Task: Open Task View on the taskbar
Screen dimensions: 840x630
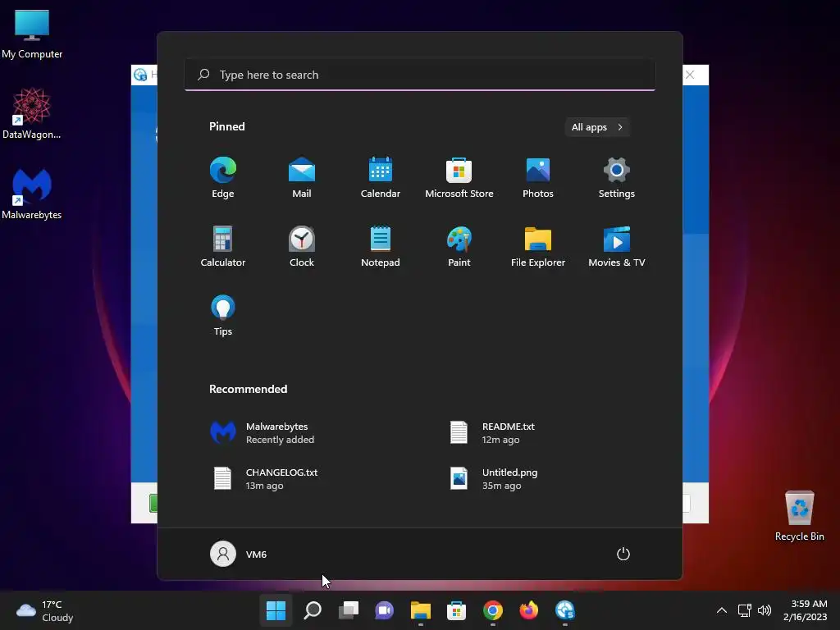Action: tap(348, 610)
